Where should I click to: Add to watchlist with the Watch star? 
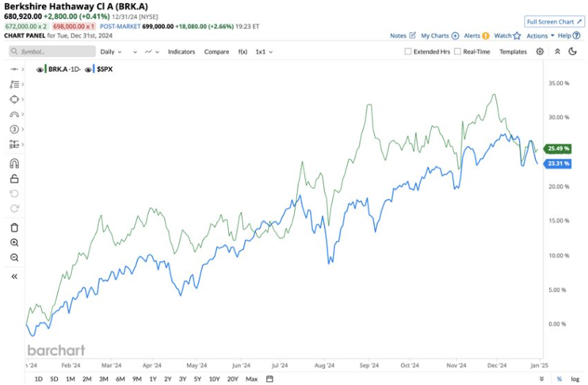click(517, 35)
